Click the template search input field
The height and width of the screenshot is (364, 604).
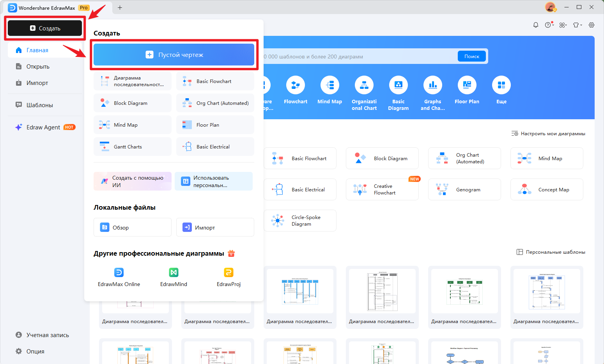[359, 57]
